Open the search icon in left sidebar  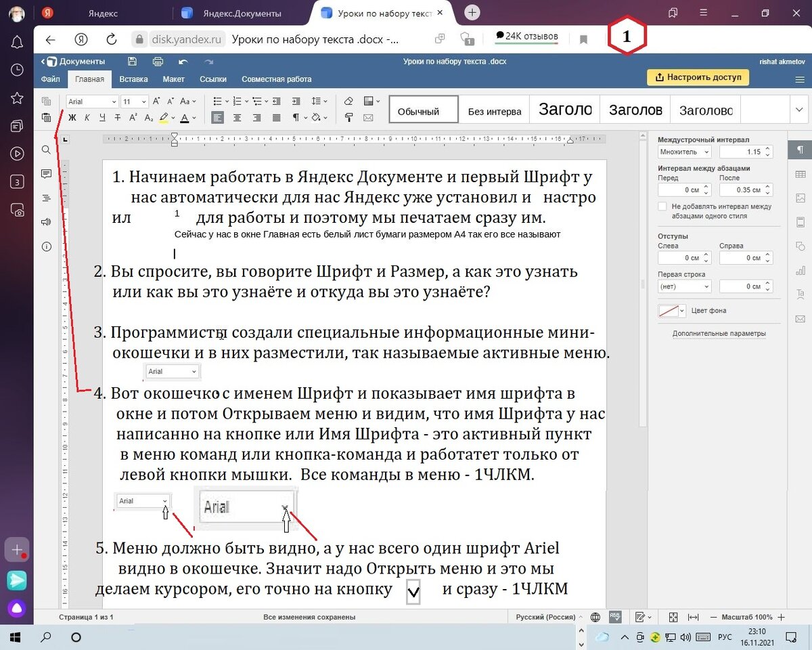(x=46, y=150)
